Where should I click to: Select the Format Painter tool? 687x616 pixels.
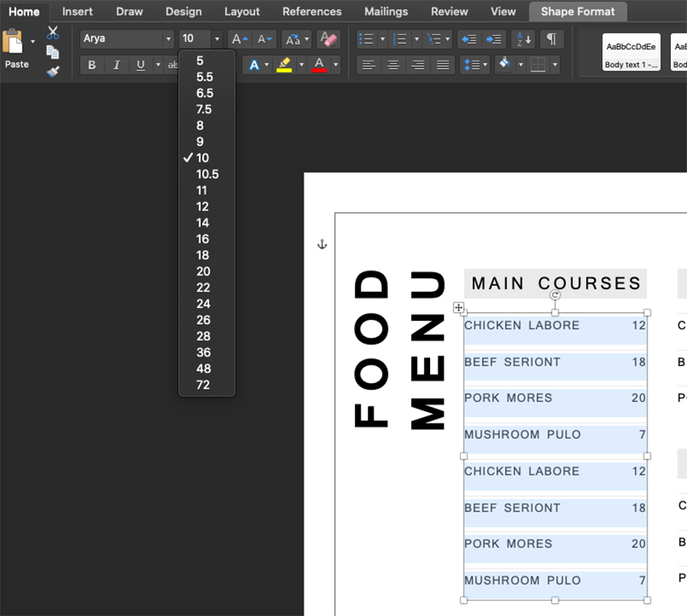click(51, 71)
